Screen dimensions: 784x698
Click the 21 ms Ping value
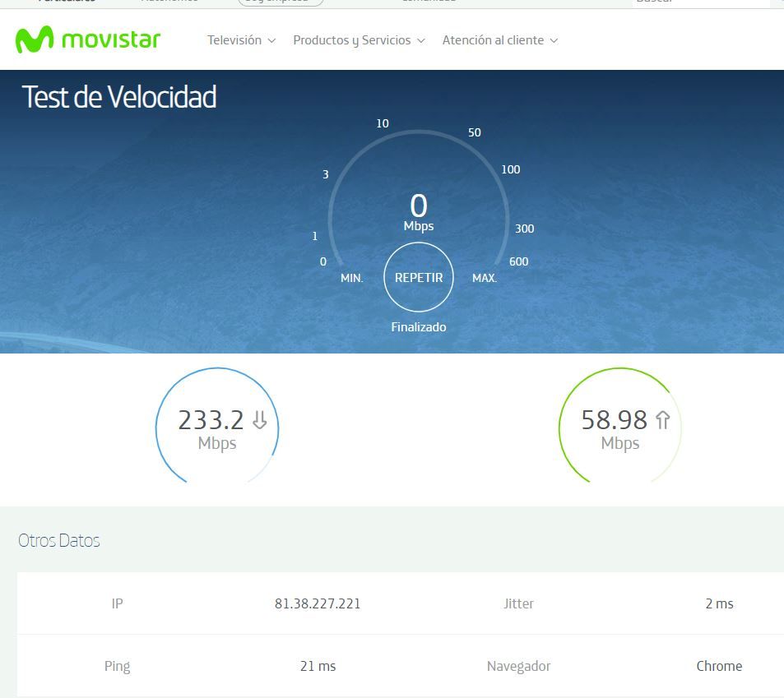(318, 666)
